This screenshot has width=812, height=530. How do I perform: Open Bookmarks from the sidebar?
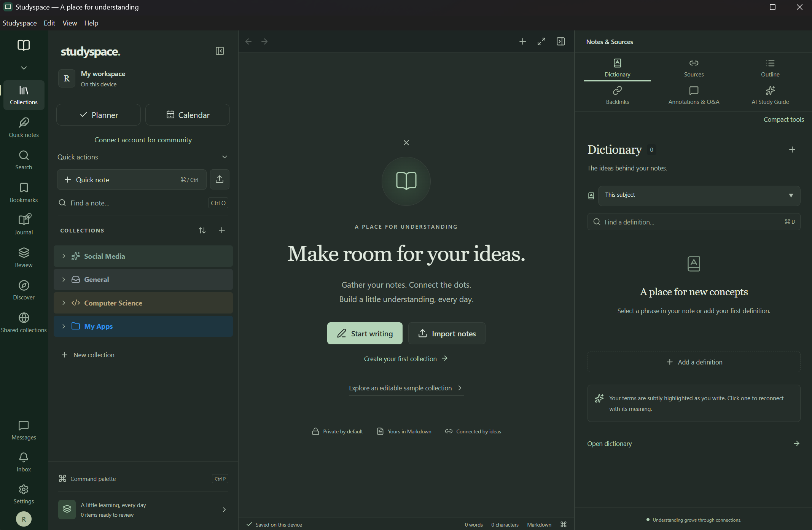pos(24,193)
